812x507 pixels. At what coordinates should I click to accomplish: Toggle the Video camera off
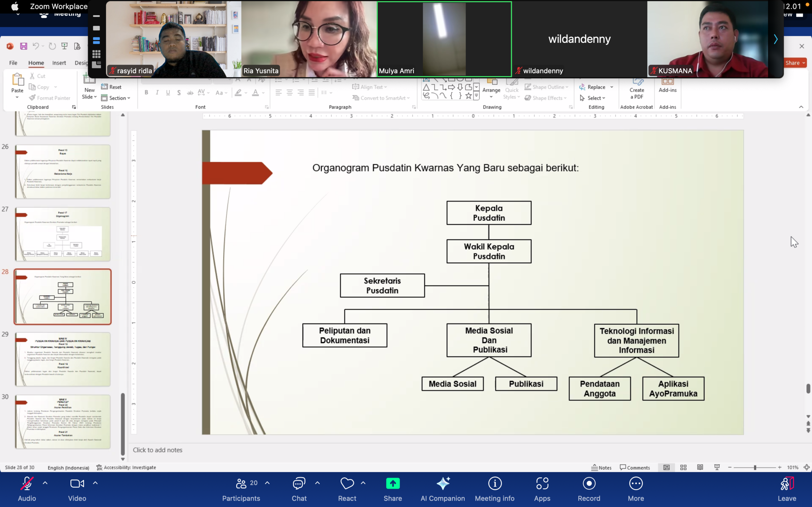77,489
